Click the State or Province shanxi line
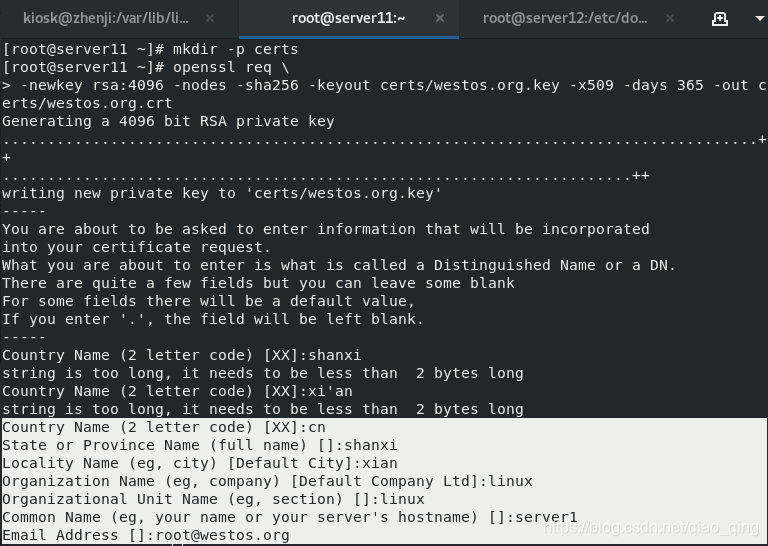 pos(200,445)
